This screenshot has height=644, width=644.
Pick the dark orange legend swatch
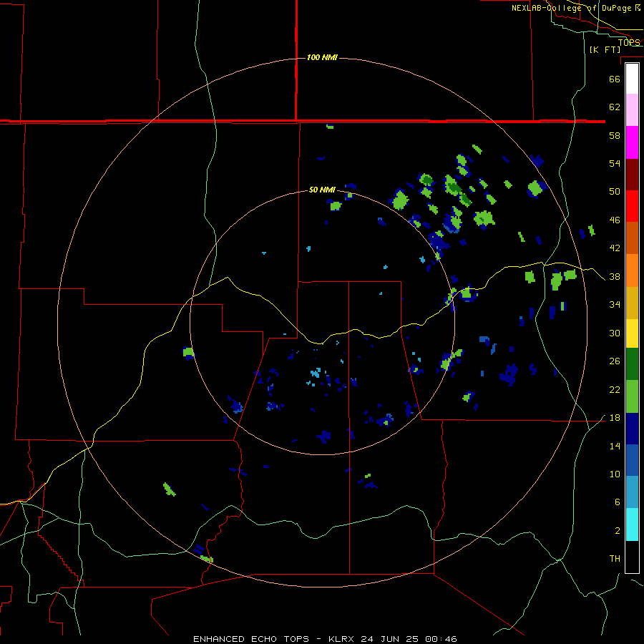[x=632, y=238]
